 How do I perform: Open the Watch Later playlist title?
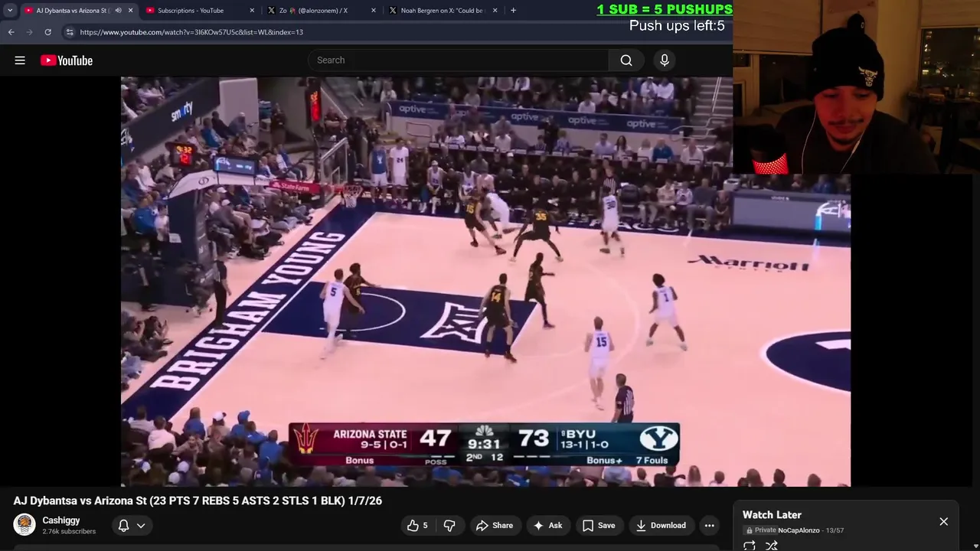tap(772, 515)
